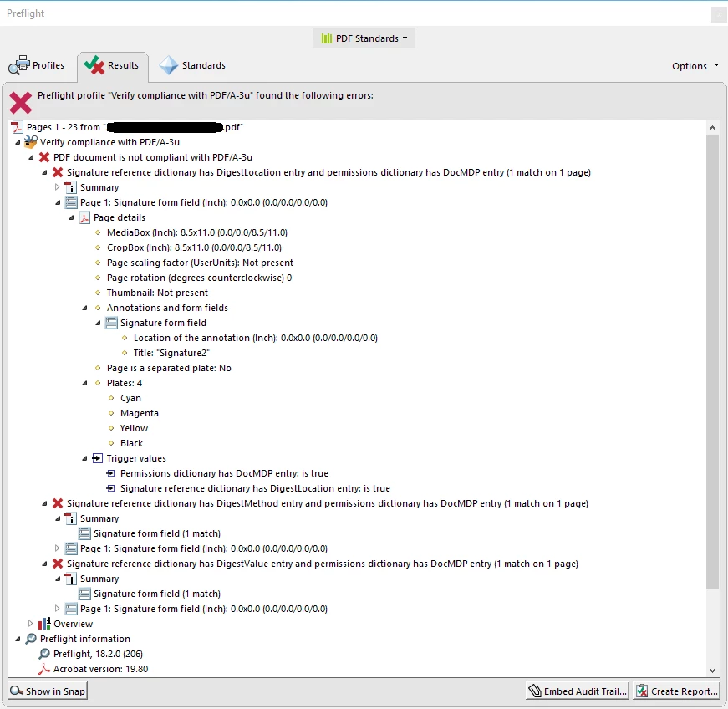Click the Verify compliance profile icon

[31, 141]
